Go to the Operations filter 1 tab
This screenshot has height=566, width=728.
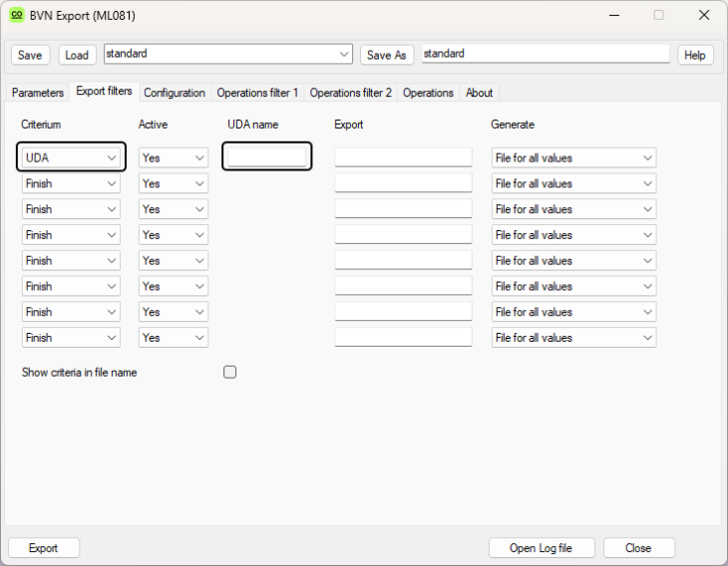[x=257, y=93]
